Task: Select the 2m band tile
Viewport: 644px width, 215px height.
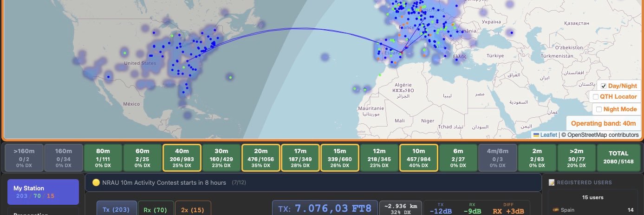Action: [x=537, y=158]
